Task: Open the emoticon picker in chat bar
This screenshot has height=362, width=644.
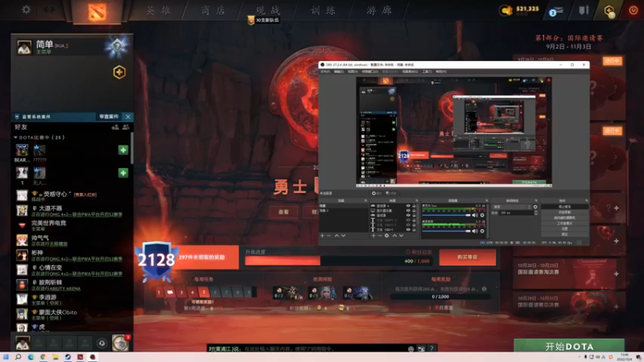Action: point(411,348)
